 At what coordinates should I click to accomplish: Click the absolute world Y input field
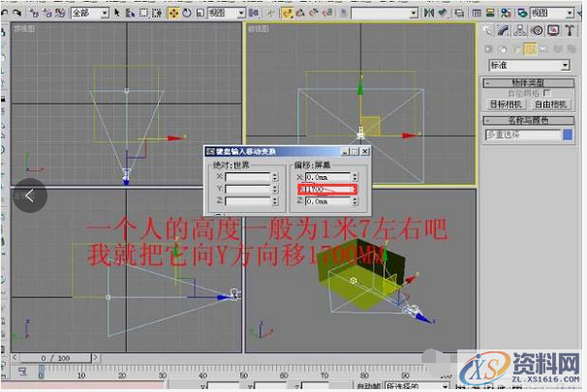[x=247, y=189]
